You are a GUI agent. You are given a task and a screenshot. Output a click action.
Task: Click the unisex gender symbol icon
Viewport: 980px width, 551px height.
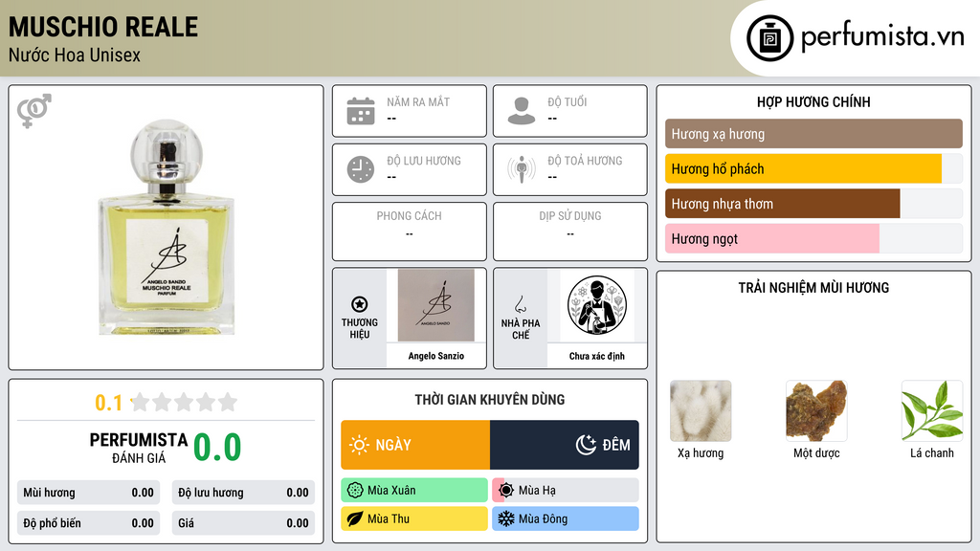[33, 111]
